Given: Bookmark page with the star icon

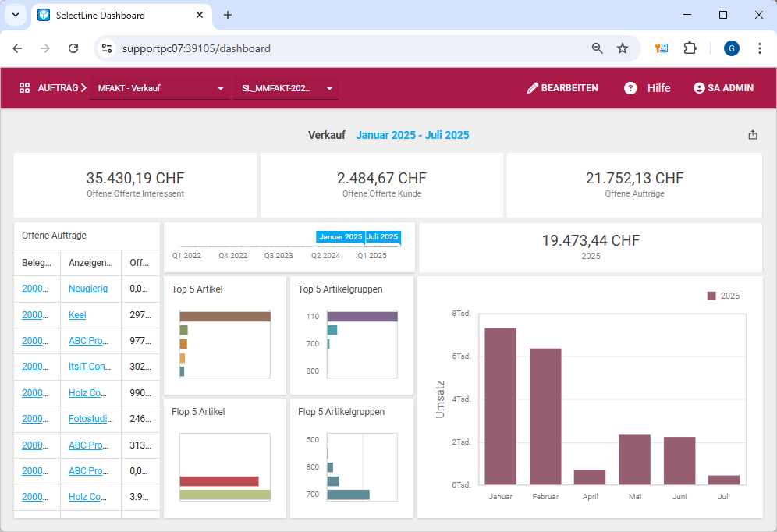Looking at the screenshot, I should [623, 48].
